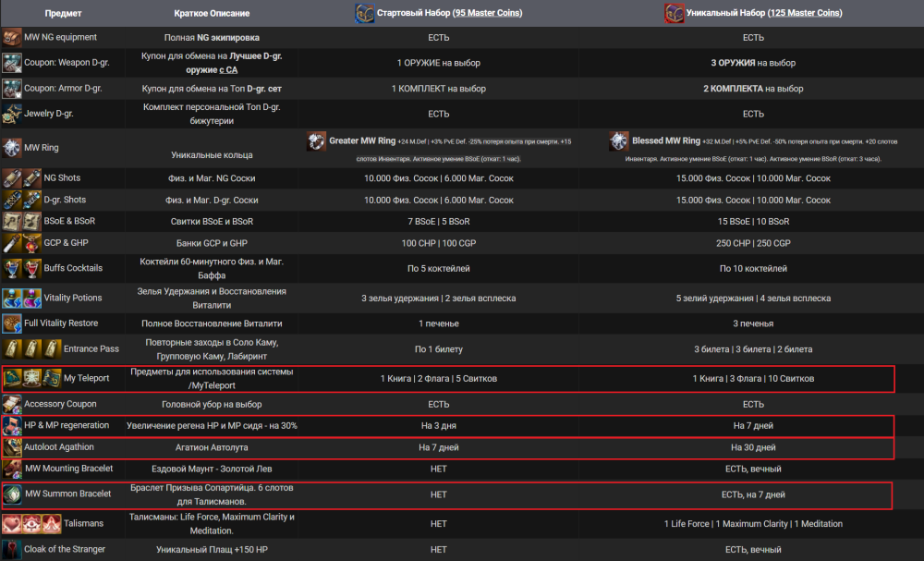This screenshot has width=924, height=561.
Task: Click the Cloak of the Stranger icon
Action: click(x=11, y=550)
